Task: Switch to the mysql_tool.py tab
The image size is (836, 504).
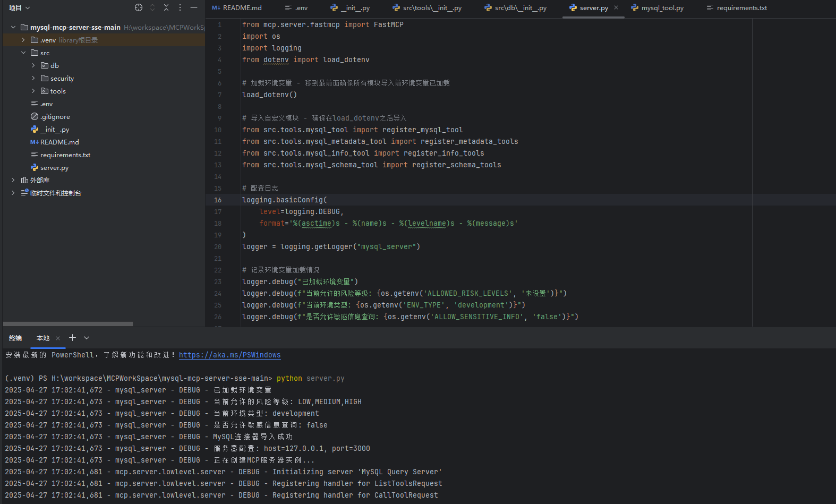Action: (x=662, y=8)
